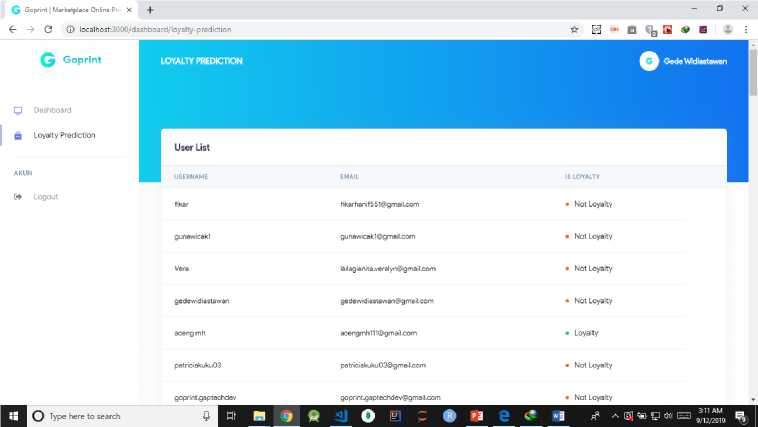Screen dimensions: 758x427
Task: Open a new browser tab
Action: click(150, 9)
